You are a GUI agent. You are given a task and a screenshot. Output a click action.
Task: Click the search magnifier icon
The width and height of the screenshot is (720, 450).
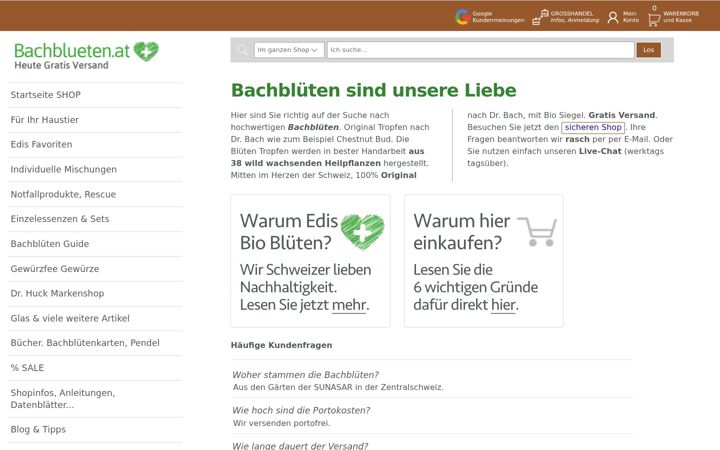coord(242,50)
